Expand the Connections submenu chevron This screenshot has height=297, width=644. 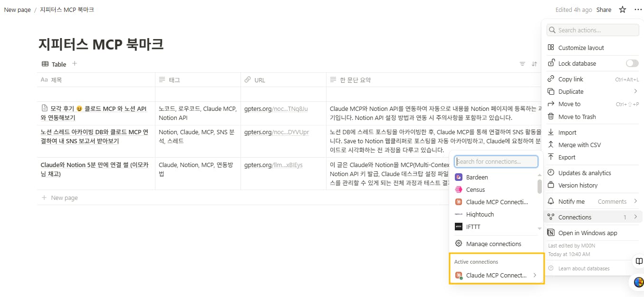click(635, 217)
